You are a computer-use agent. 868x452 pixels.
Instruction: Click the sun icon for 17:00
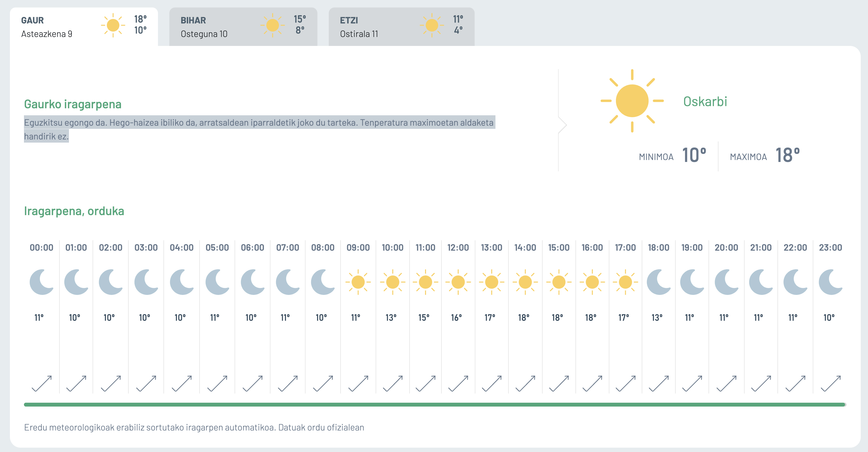(625, 282)
